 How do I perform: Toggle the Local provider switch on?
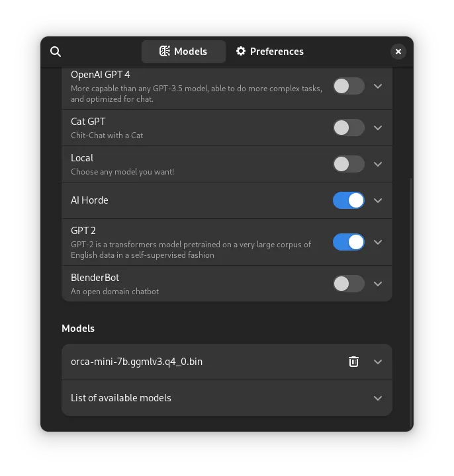click(349, 164)
